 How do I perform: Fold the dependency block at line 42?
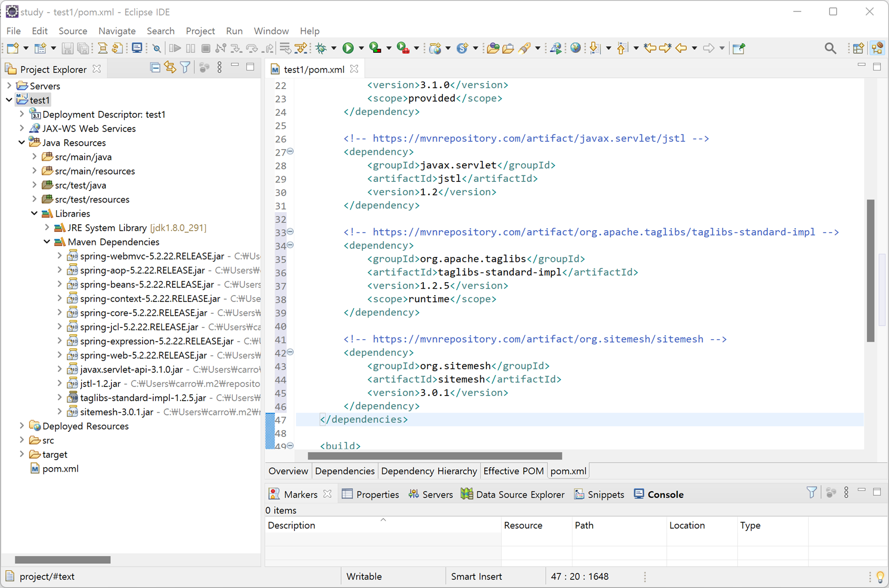[290, 352]
